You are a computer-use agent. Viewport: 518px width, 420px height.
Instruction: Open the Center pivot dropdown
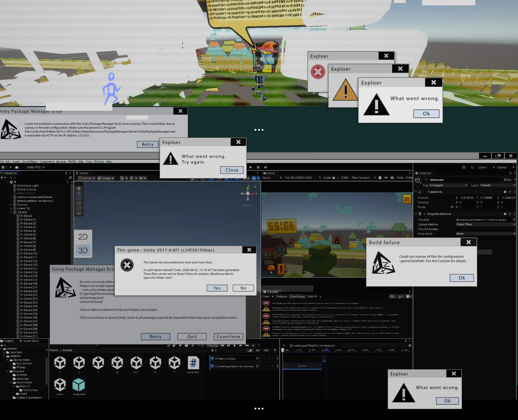(87, 178)
